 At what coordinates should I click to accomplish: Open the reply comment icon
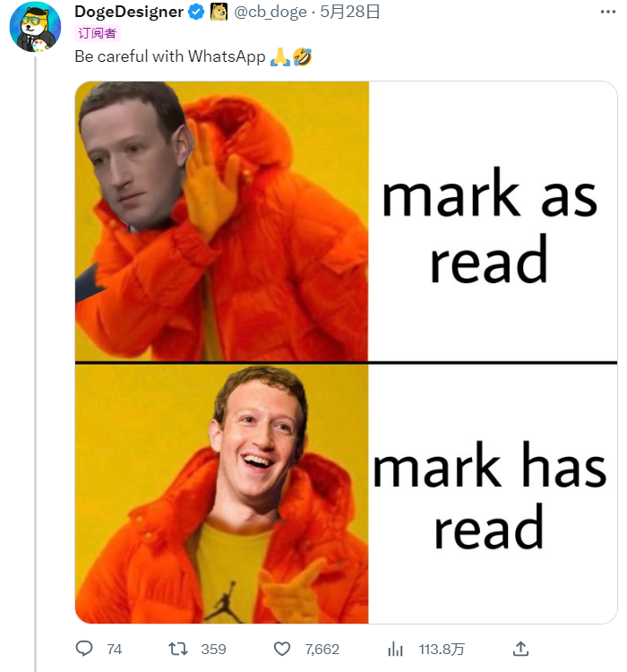[x=84, y=649]
